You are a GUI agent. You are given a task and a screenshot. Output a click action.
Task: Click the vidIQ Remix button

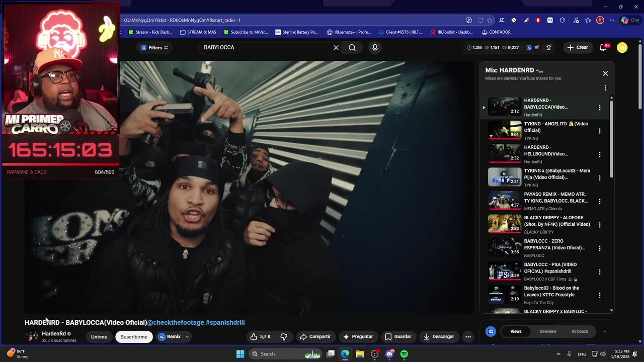pyautogui.click(x=170, y=337)
